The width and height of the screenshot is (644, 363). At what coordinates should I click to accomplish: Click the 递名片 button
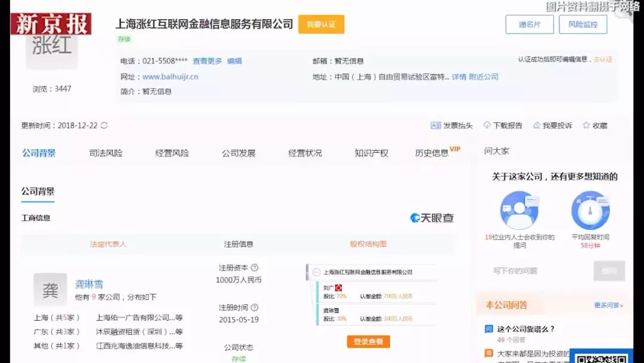click(530, 24)
